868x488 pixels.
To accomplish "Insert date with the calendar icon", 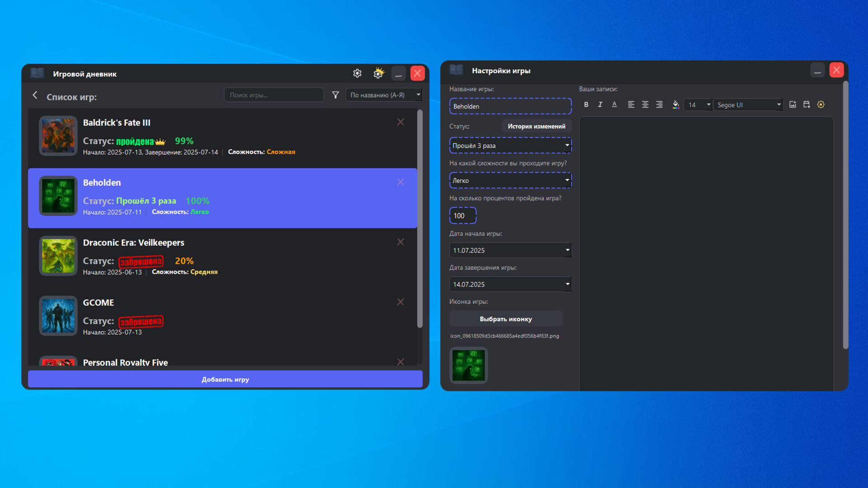I will pyautogui.click(x=807, y=105).
